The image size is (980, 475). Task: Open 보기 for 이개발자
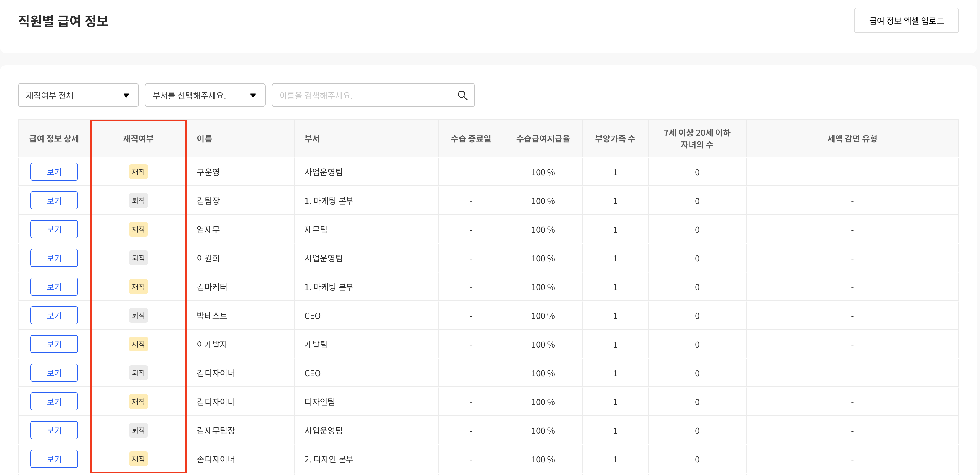[x=54, y=344]
